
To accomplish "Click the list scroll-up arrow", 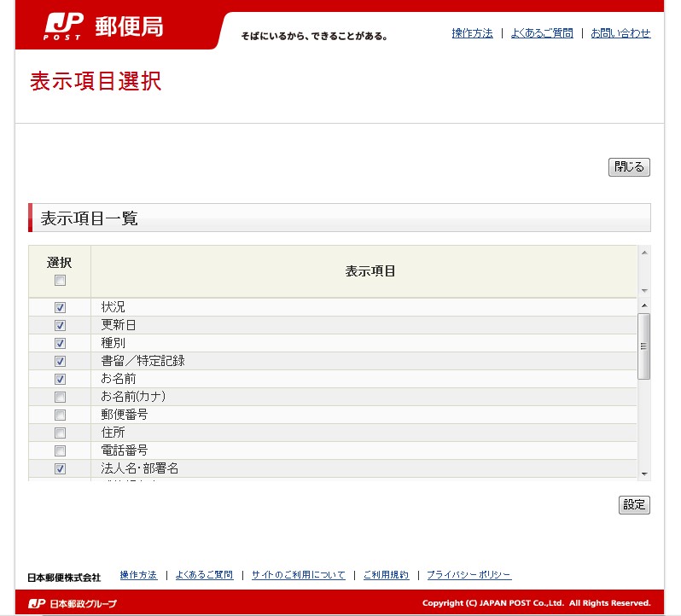I will coord(644,305).
